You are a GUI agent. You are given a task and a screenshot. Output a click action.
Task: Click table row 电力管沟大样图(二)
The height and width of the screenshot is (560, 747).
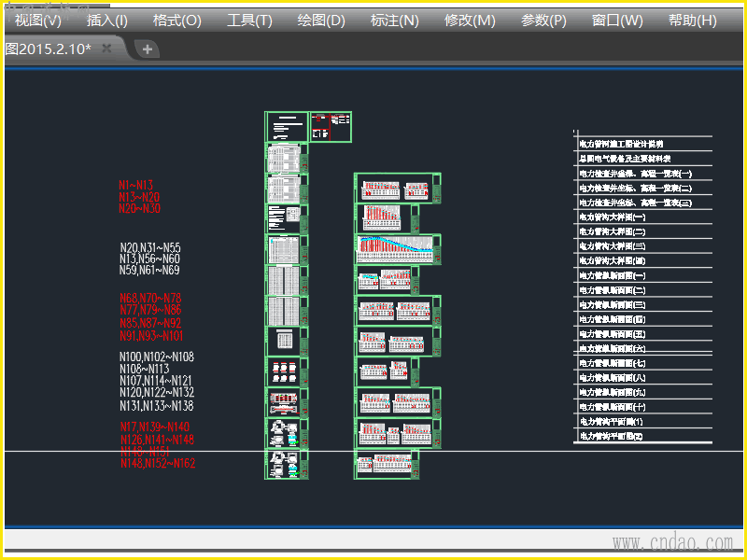(x=643, y=231)
